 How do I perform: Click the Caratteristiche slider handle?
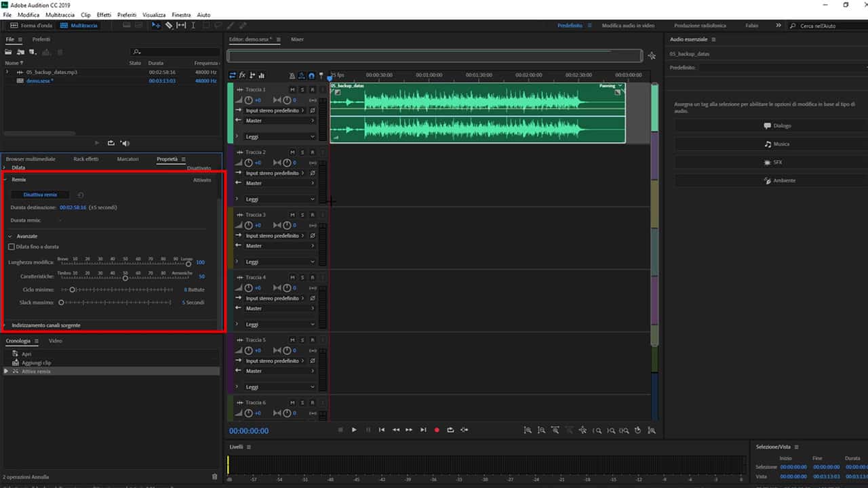(x=125, y=277)
